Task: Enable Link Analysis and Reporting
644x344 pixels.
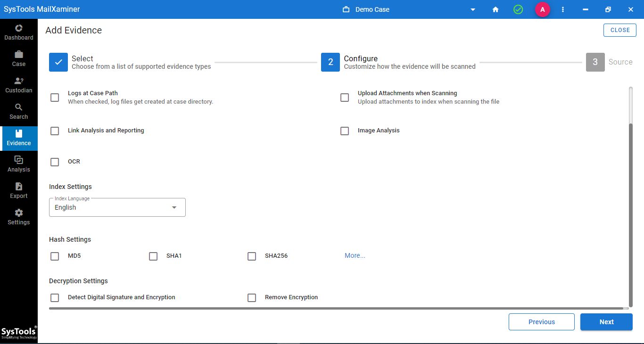Action: pos(55,131)
